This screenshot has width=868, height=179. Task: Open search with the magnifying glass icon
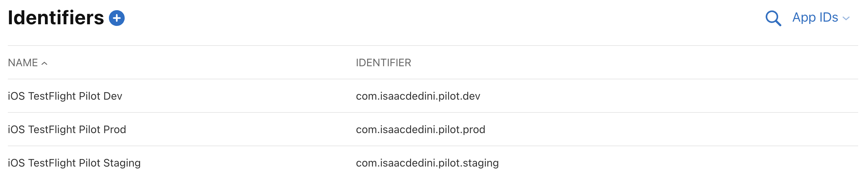click(773, 18)
